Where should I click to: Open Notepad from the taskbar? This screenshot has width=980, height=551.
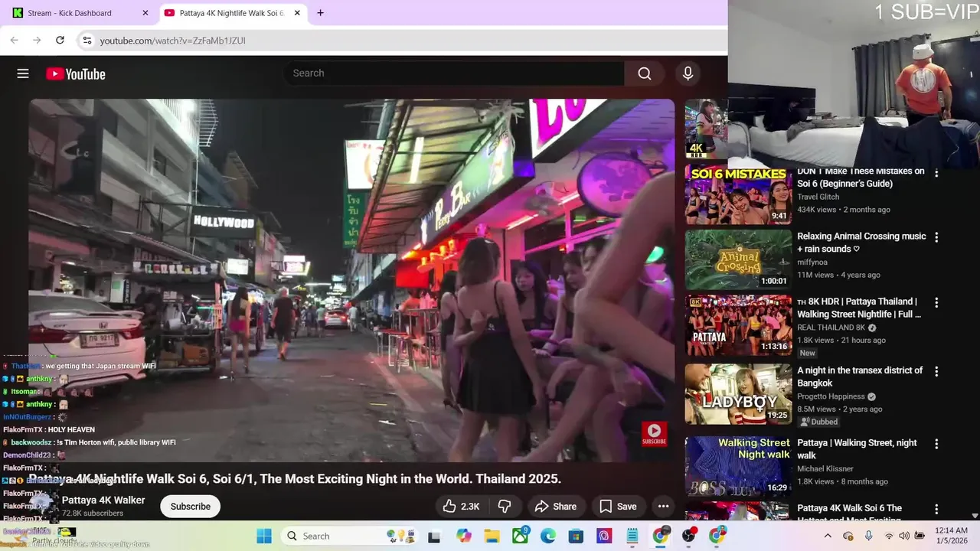(632, 536)
